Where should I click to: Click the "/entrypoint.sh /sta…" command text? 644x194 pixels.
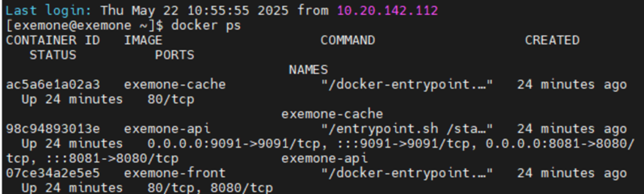407,129
